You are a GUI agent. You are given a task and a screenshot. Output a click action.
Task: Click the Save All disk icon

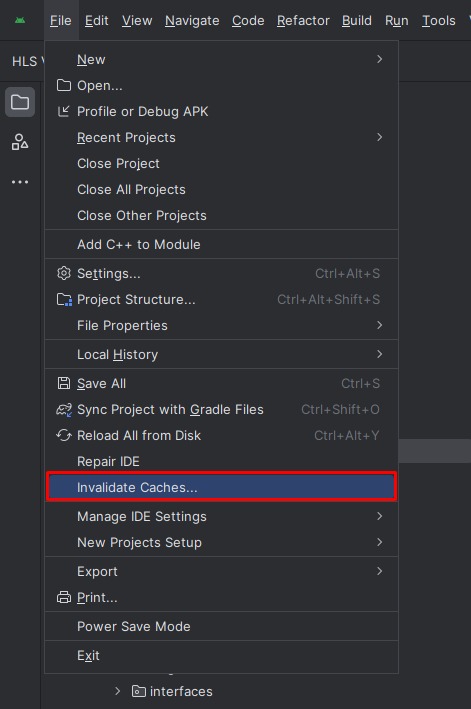coord(64,383)
